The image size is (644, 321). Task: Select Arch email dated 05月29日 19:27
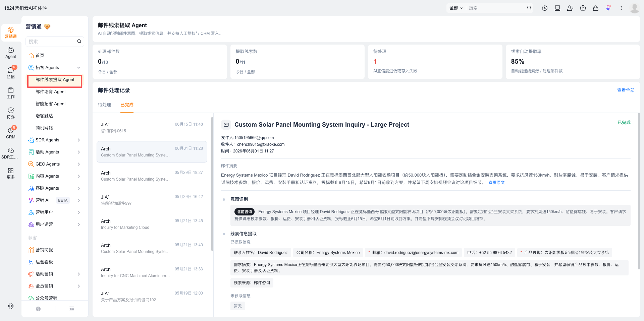152,176
